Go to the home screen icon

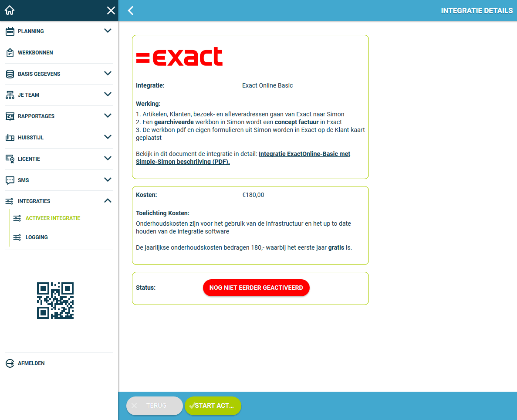pyautogui.click(x=10, y=10)
